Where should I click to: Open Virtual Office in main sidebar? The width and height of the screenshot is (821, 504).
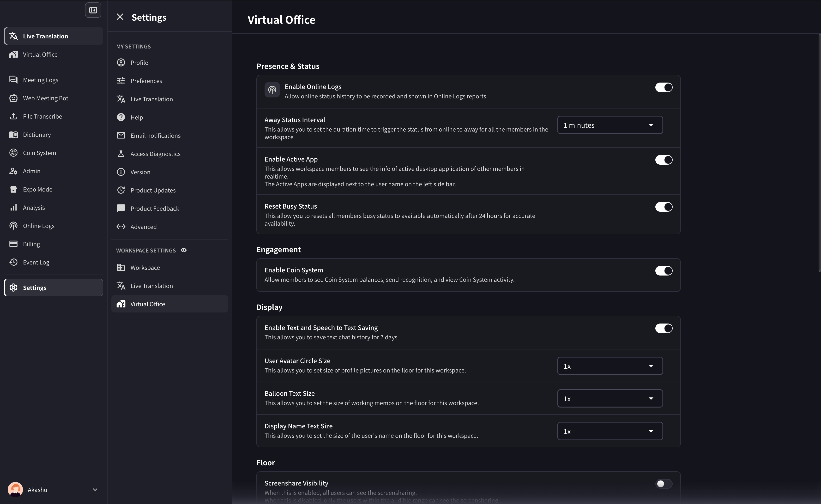(54, 54)
